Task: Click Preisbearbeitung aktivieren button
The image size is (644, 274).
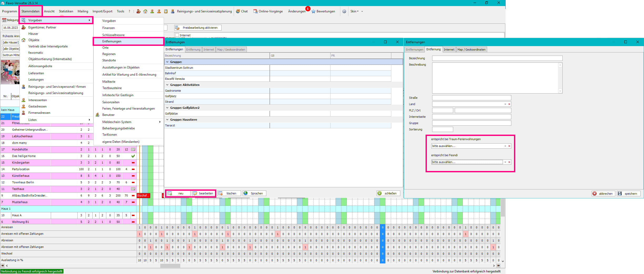Action: (x=198, y=28)
